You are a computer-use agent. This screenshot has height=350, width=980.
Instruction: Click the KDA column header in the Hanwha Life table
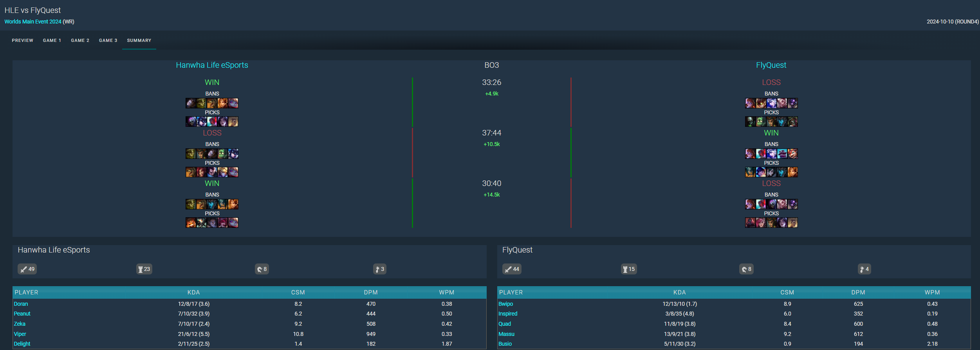pos(193,292)
